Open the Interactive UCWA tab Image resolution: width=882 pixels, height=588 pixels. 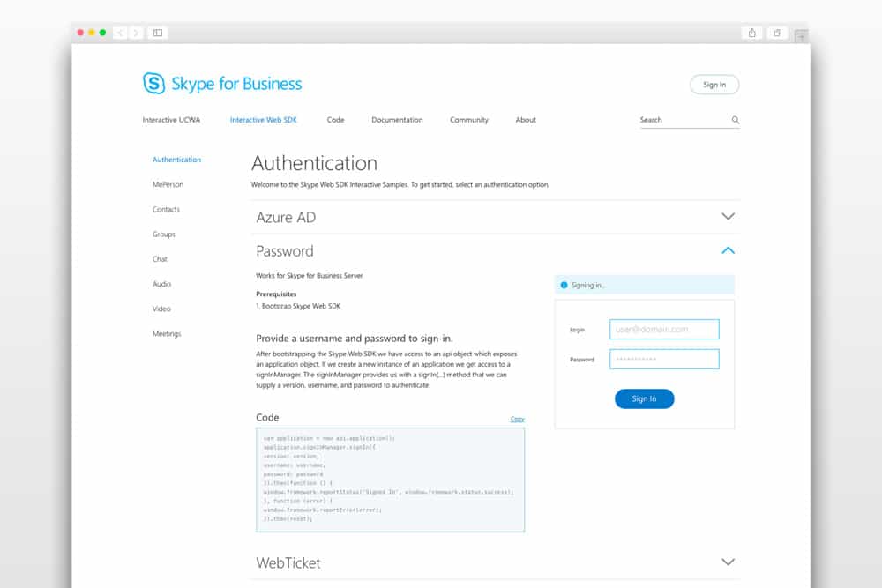[171, 120]
